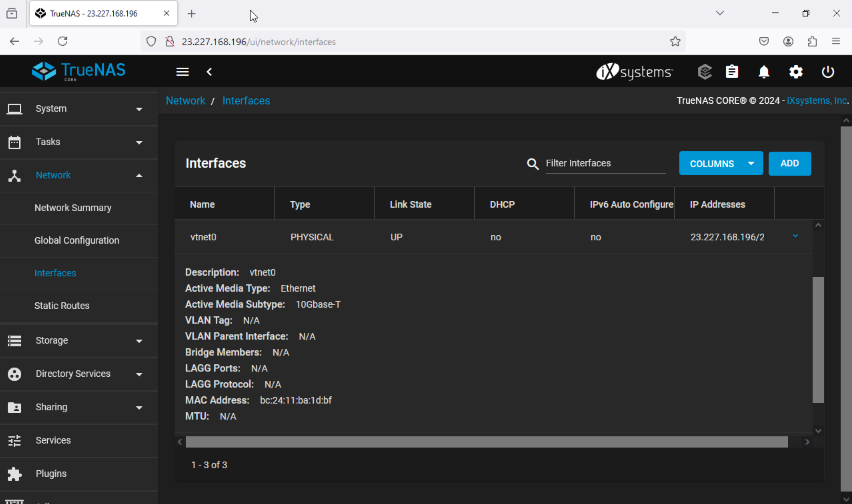Click the Directory Services circle icon
Screen dimensions: 852x504
(14, 374)
